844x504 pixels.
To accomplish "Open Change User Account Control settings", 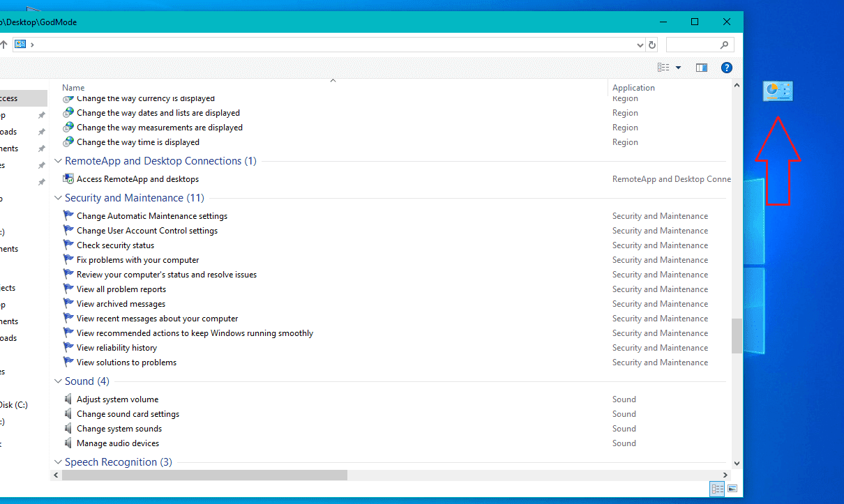I will (x=146, y=230).
